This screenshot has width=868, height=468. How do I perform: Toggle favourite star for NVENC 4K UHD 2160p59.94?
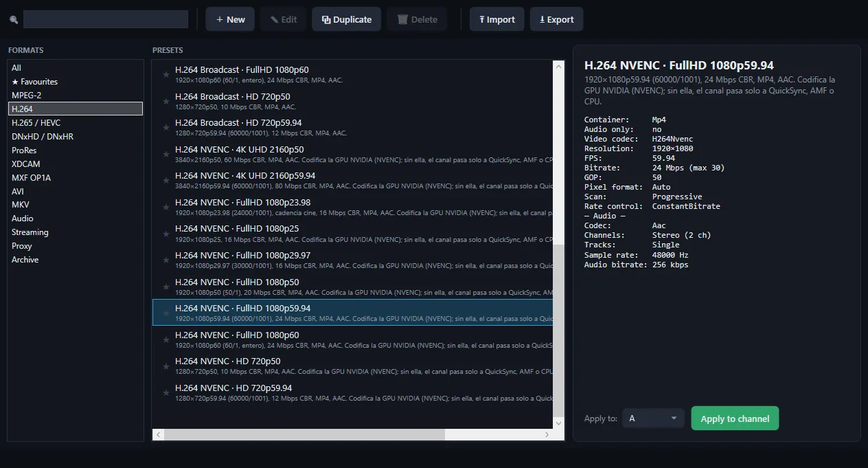[165, 181]
